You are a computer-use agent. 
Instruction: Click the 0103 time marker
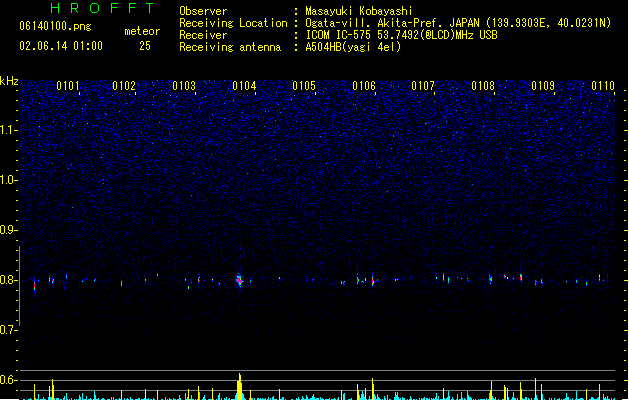[x=184, y=86]
